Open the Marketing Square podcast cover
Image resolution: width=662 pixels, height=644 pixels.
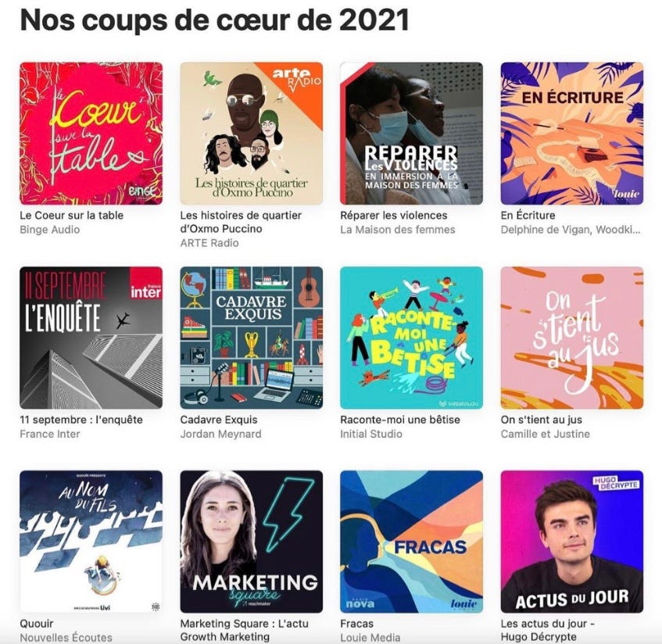tap(251, 542)
